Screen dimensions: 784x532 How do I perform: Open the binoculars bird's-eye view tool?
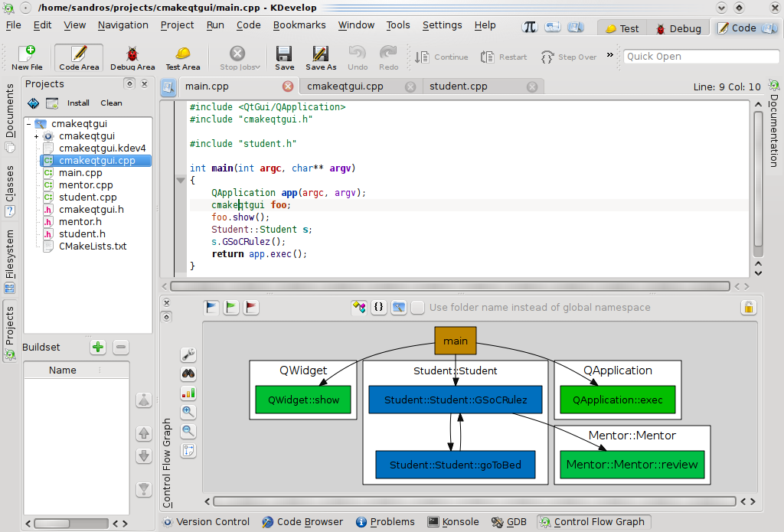(x=188, y=374)
